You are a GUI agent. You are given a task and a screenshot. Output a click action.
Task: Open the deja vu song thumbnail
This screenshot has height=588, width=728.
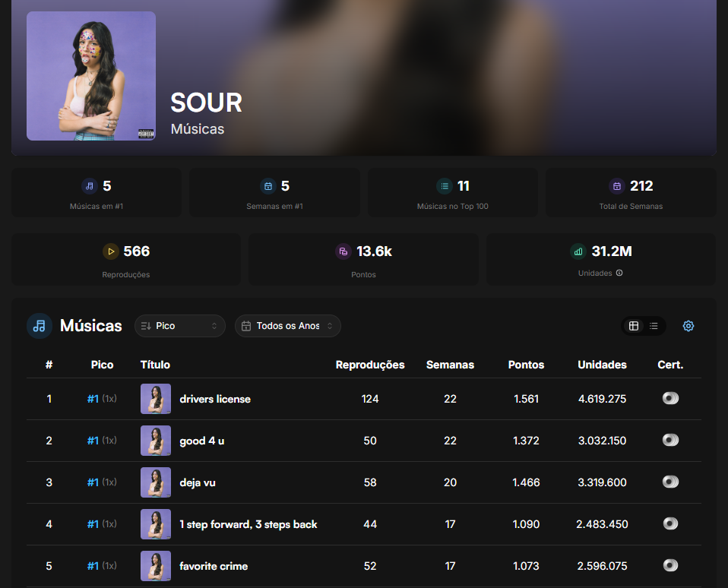pos(156,482)
